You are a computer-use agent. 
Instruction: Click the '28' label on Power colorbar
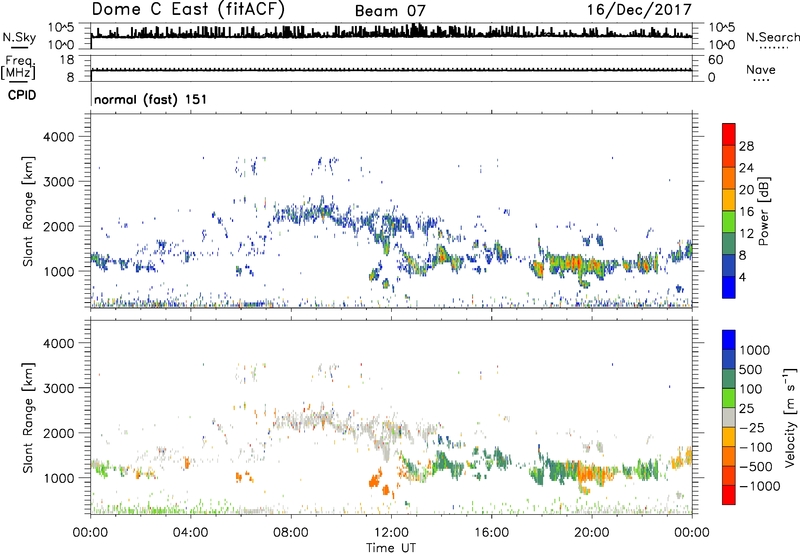746,146
